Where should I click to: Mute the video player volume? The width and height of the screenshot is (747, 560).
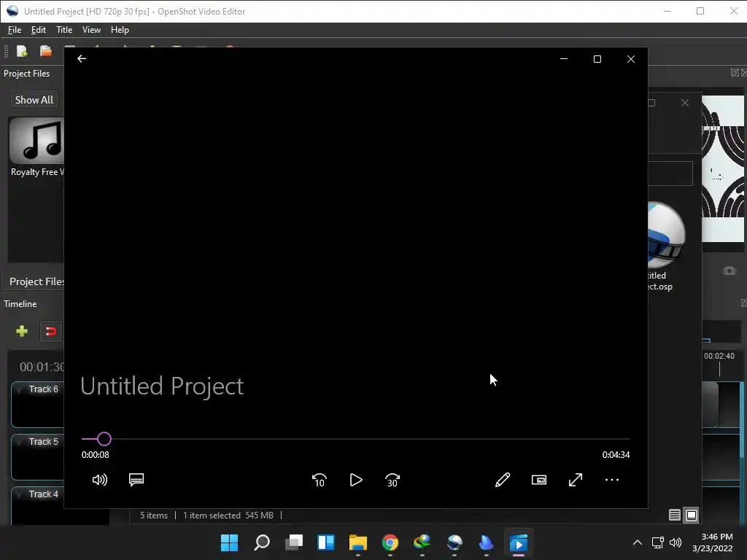point(99,480)
